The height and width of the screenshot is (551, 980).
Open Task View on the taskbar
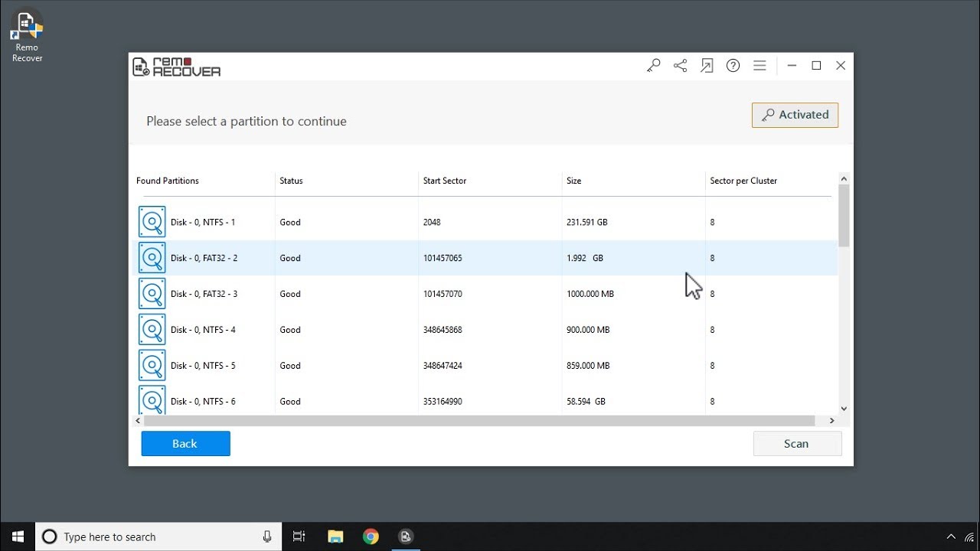299,536
